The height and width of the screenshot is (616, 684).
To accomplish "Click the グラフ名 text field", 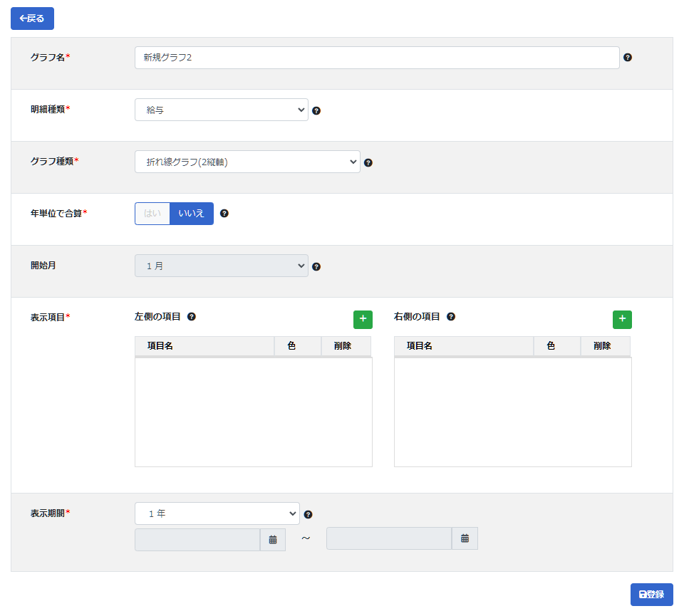I will pos(377,58).
